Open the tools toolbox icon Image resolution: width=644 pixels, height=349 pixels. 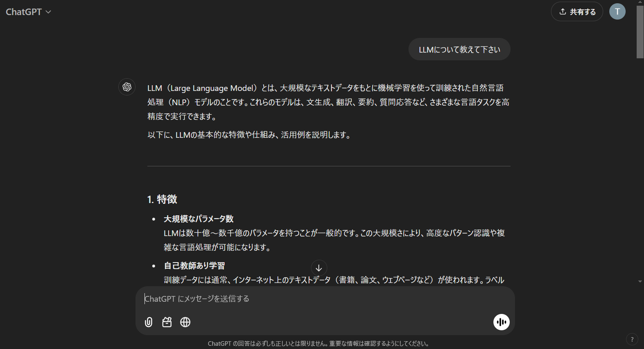(x=167, y=322)
